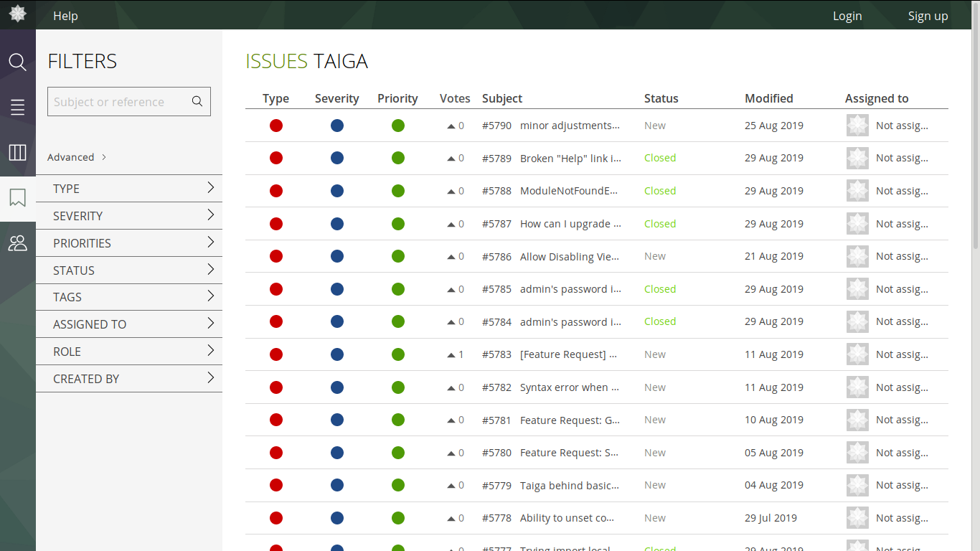Screen dimensions: 980x551
Task: Expand the TYPE filter section
Action: tap(129, 189)
